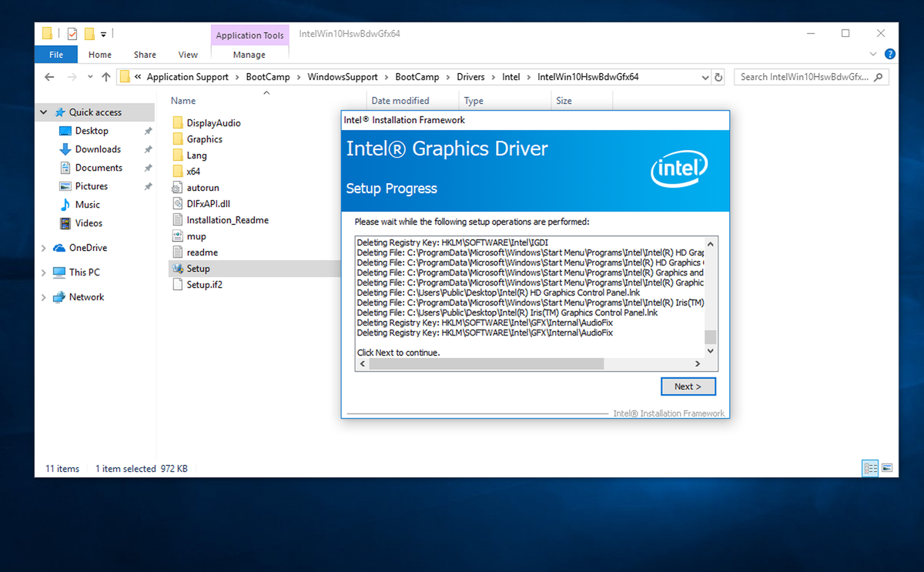This screenshot has height=572, width=924.
Task: Open Desktop in Quick access
Action: (x=92, y=131)
